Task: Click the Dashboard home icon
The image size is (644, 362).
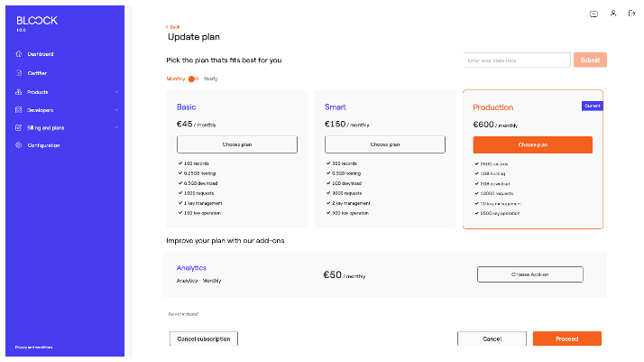Action: (19, 54)
